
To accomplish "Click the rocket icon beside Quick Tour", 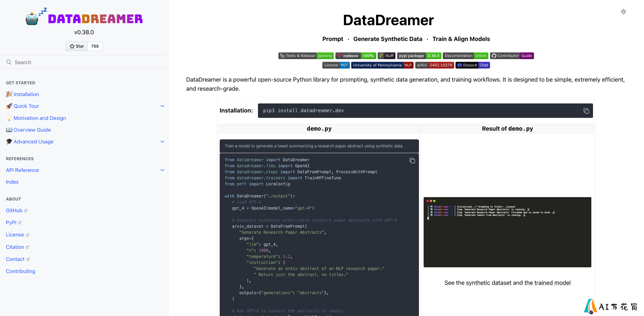I will pos(9,106).
